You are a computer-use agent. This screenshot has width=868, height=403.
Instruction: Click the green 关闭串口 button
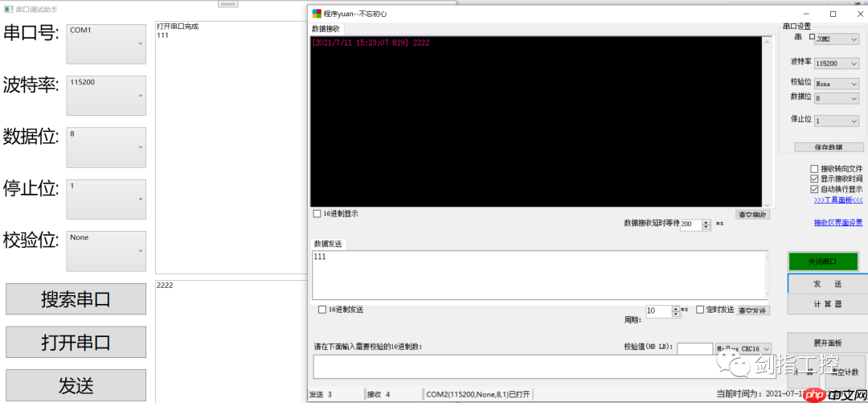(823, 261)
